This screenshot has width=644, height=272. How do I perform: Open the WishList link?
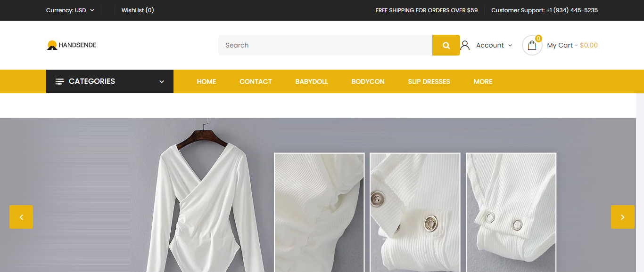pyautogui.click(x=137, y=10)
